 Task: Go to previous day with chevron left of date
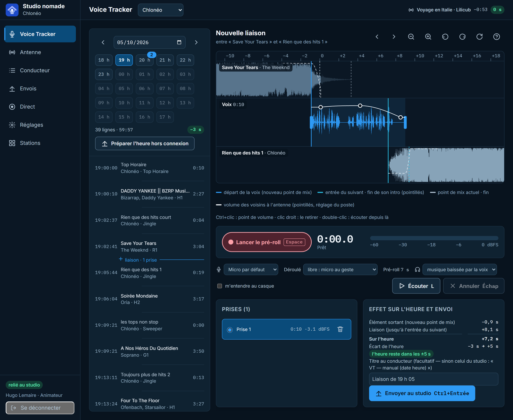click(x=103, y=42)
